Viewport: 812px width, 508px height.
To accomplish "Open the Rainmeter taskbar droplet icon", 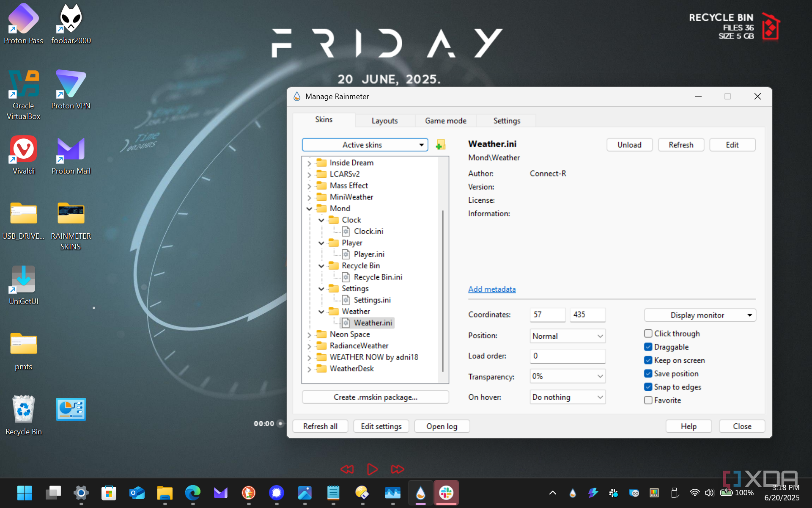I will tap(420, 493).
